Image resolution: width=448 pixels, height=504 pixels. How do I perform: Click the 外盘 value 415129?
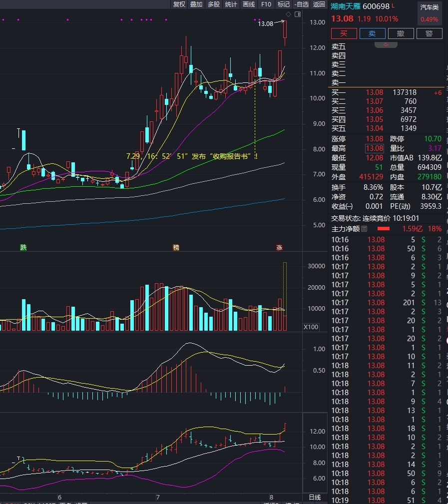[371, 177]
